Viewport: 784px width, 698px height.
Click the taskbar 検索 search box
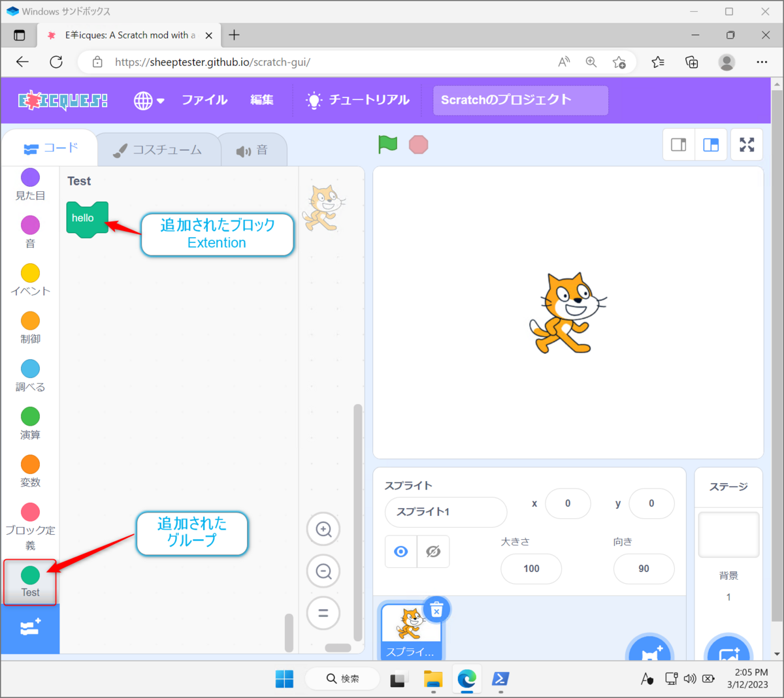342,679
